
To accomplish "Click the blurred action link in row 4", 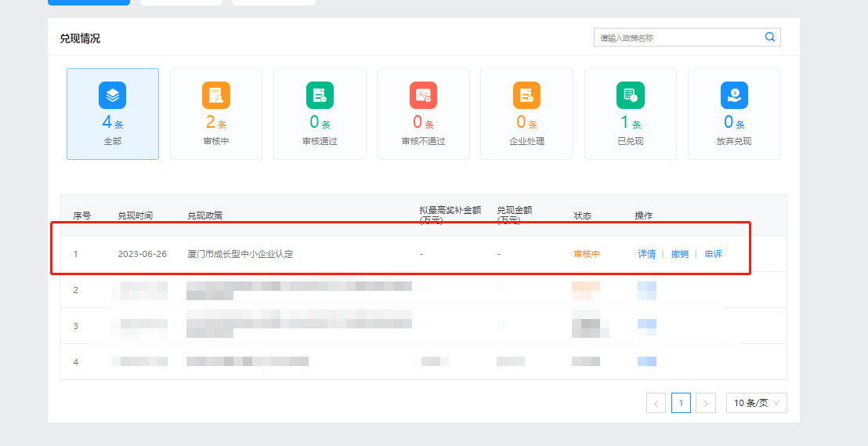I will [x=646, y=362].
